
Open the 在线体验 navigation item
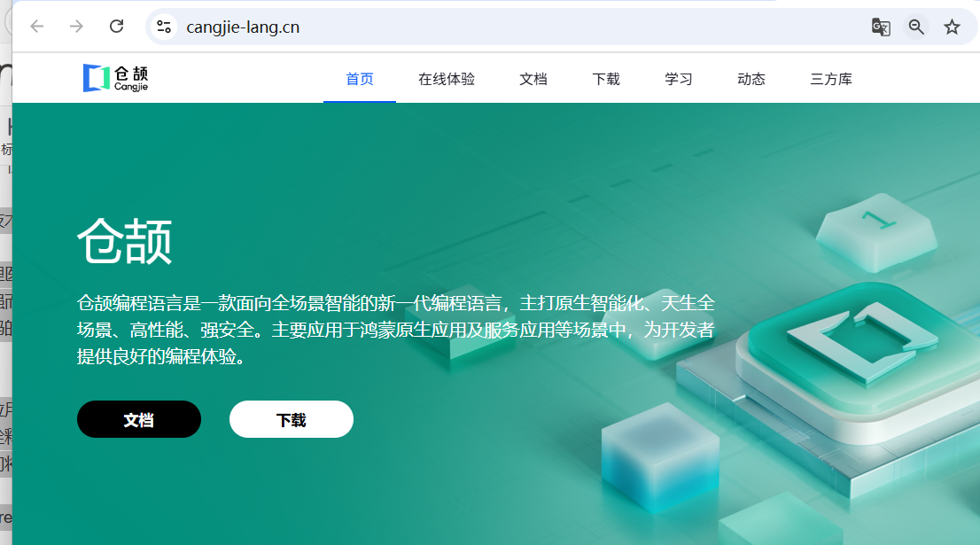click(x=447, y=79)
